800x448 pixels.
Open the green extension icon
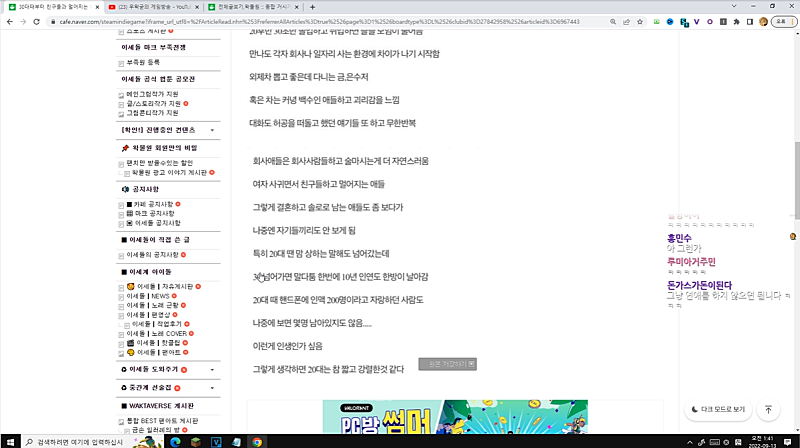[x=656, y=22]
